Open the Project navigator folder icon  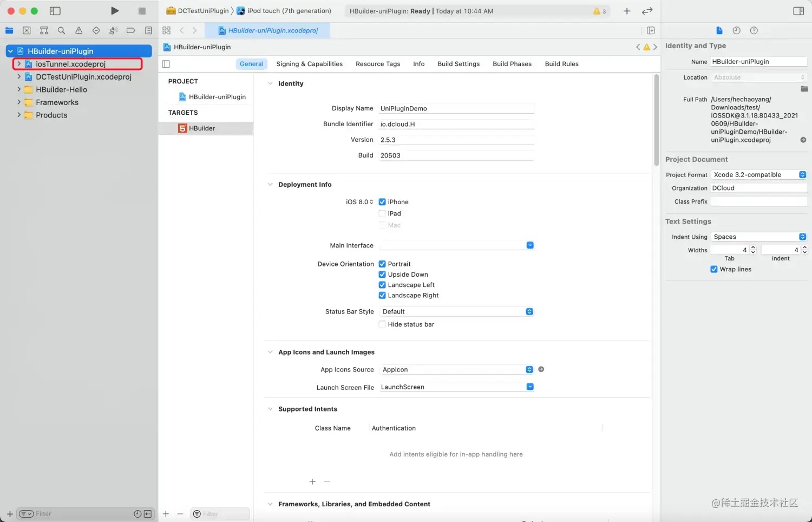coord(9,30)
